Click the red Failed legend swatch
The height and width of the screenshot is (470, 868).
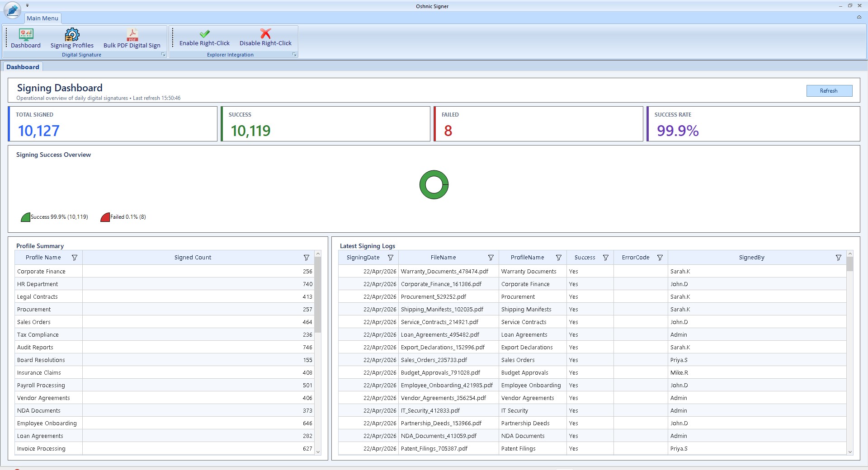click(105, 217)
